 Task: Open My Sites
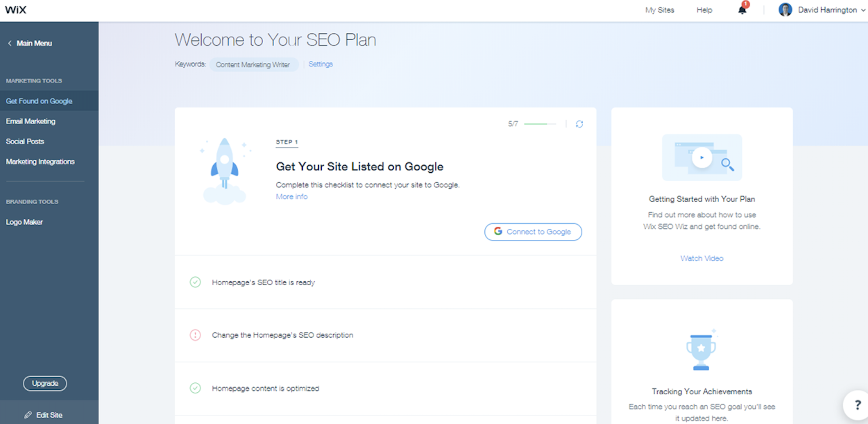[x=659, y=10]
